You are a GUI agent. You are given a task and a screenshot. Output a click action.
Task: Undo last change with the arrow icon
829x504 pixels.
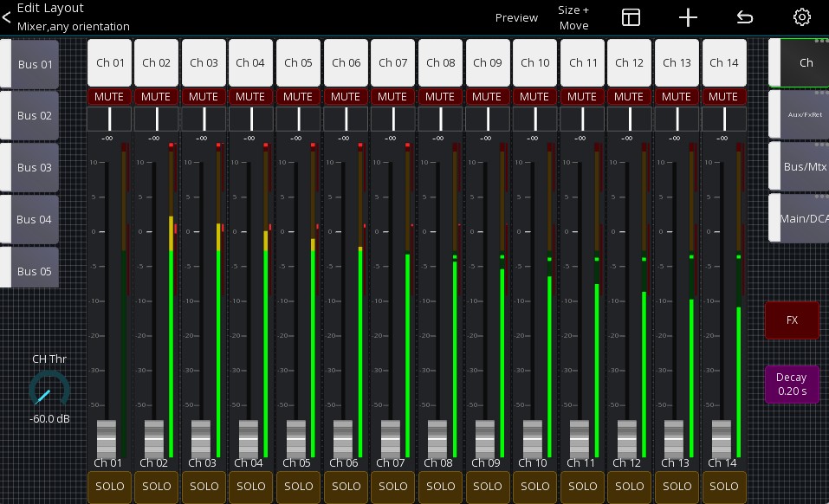click(x=744, y=17)
